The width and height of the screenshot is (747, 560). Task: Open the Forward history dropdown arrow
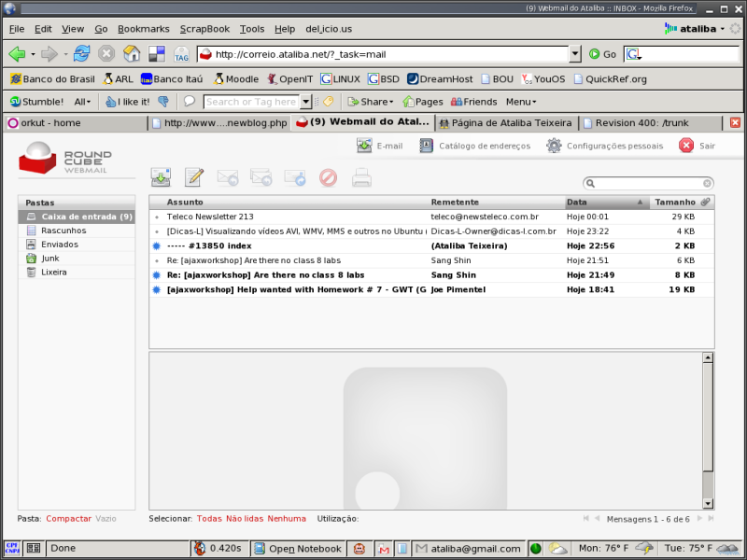(x=65, y=54)
